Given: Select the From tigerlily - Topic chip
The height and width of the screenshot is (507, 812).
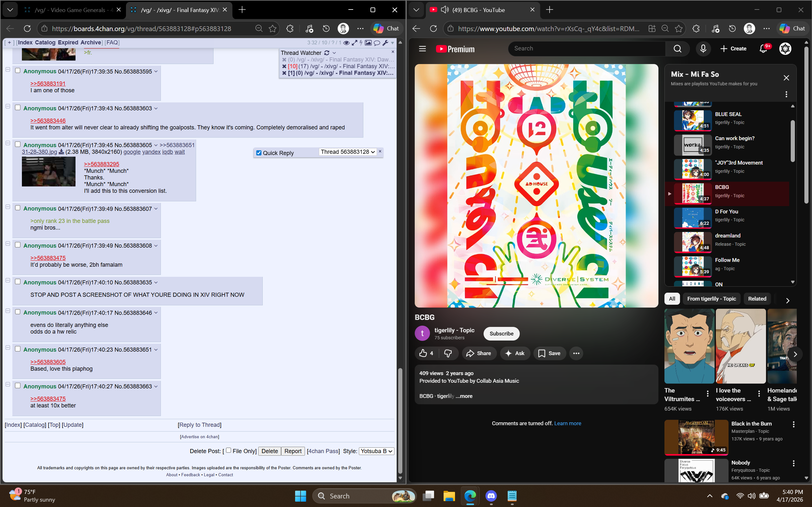Looking at the screenshot, I should (x=711, y=299).
